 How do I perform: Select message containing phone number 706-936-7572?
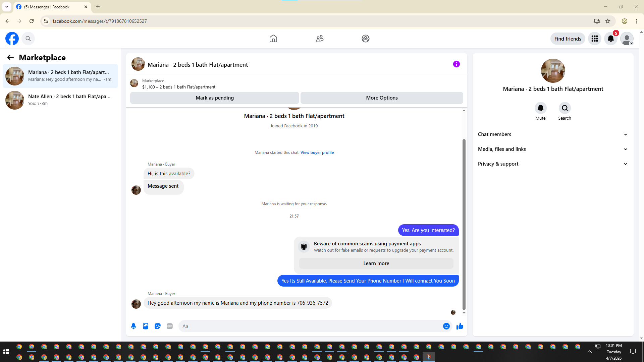[237, 303]
